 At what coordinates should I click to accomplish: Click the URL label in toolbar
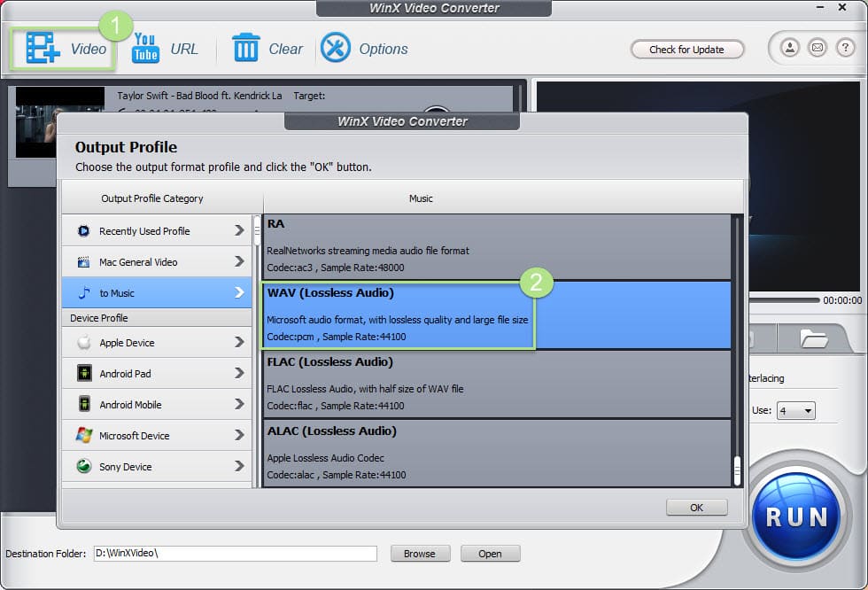[184, 50]
